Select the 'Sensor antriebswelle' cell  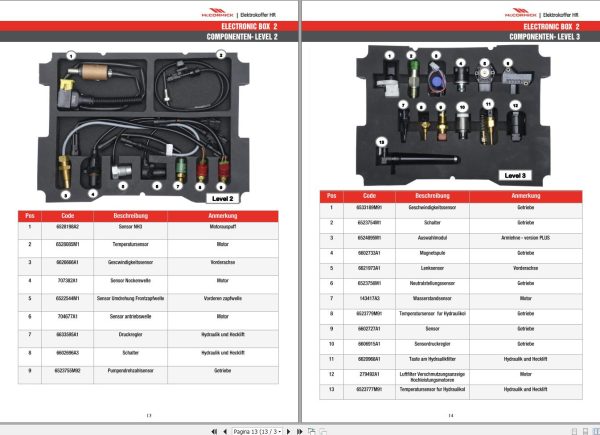click(130, 321)
